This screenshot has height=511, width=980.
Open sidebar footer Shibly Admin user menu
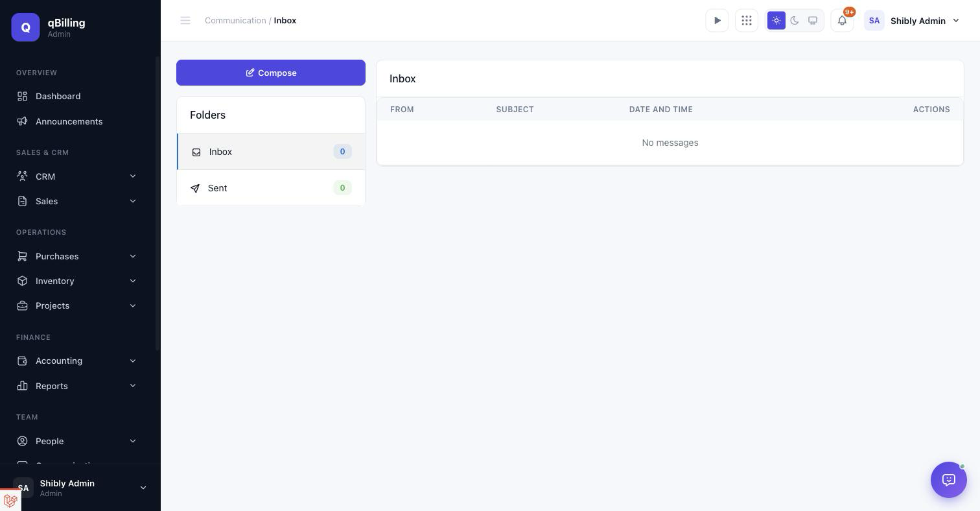(x=80, y=488)
